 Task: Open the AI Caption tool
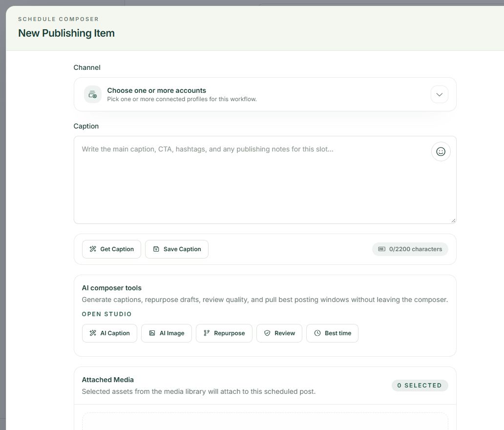click(x=109, y=333)
